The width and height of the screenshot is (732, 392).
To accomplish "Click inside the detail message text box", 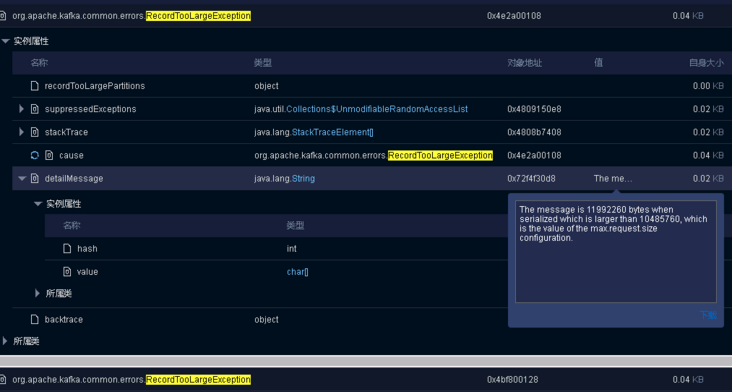I will point(616,252).
